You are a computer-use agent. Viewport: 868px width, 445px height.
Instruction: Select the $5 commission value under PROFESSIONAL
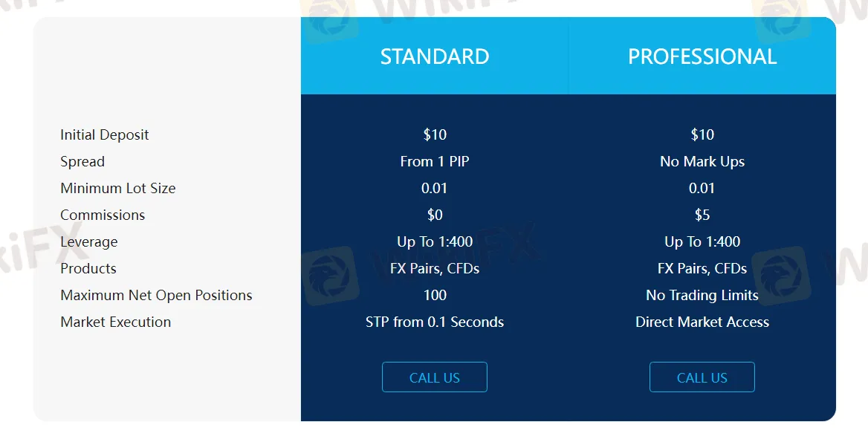[702, 215]
